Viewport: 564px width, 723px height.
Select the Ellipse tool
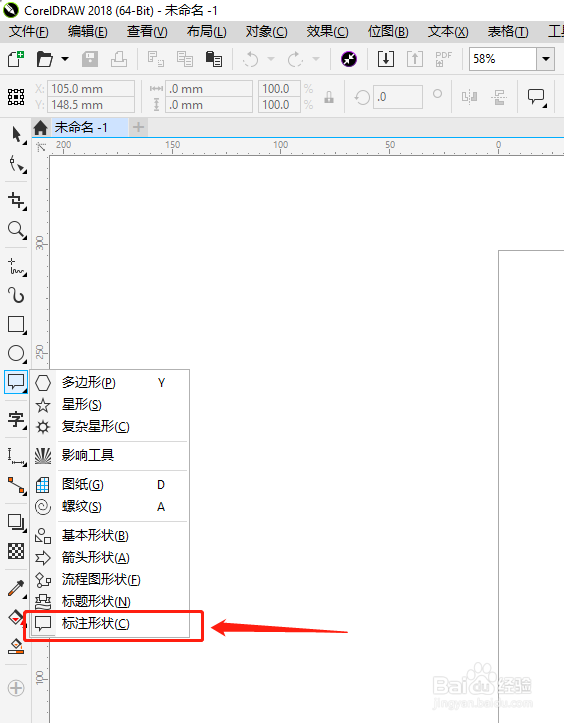pos(17,354)
